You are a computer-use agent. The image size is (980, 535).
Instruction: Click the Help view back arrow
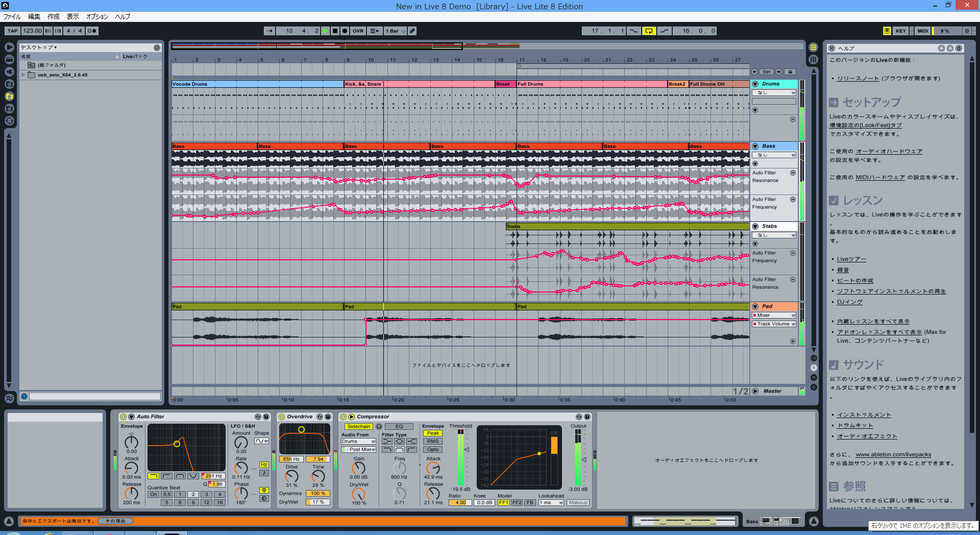tap(941, 48)
